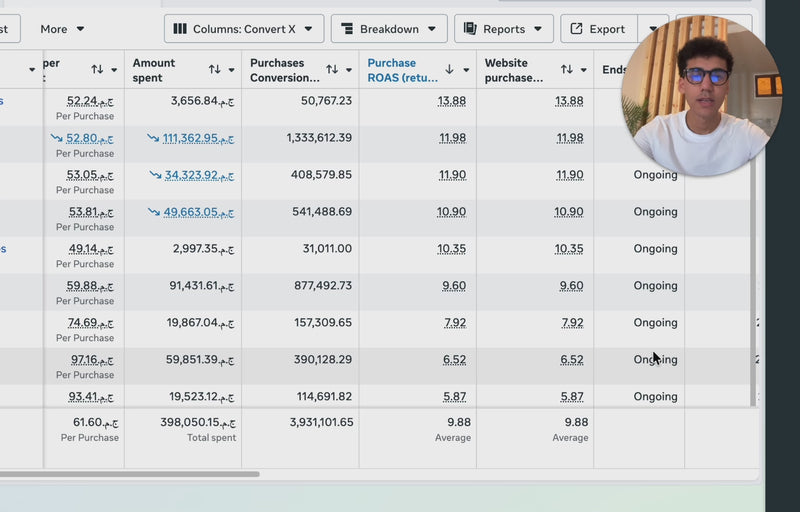Click the 13.88 Purchase ROAS value
The height and width of the screenshot is (512, 800).
point(451,101)
